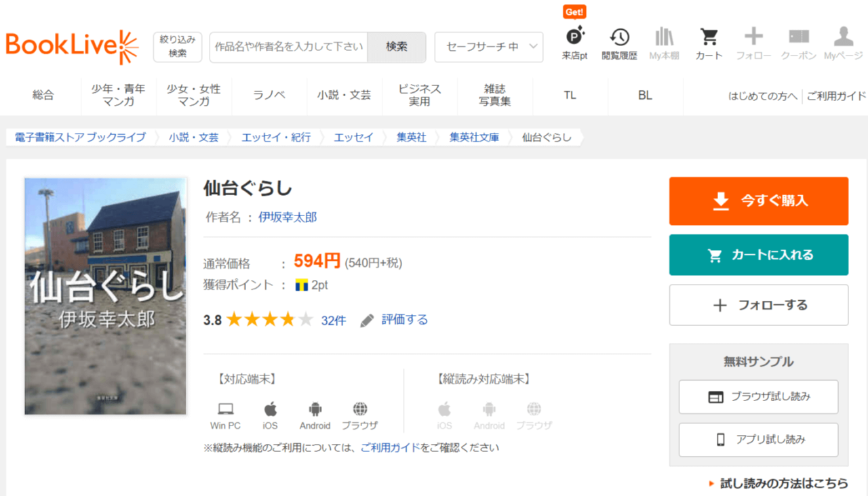Select the ラノベ tab

(269, 96)
